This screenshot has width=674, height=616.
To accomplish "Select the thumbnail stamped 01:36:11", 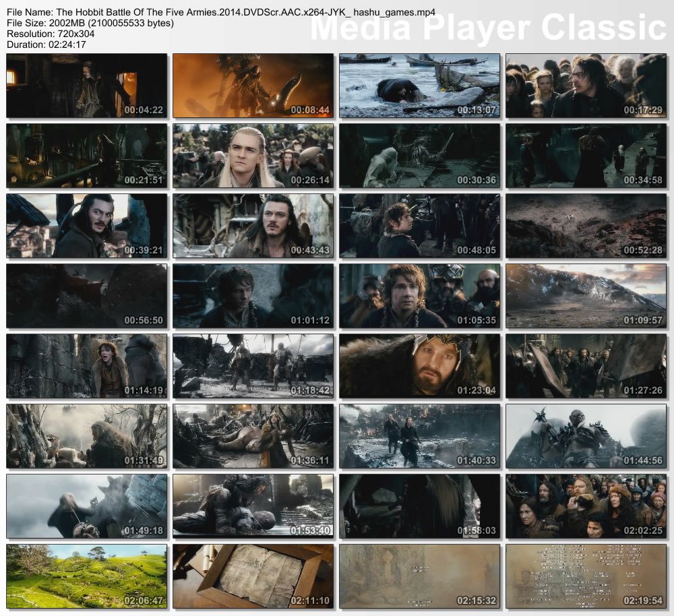I will [x=253, y=436].
